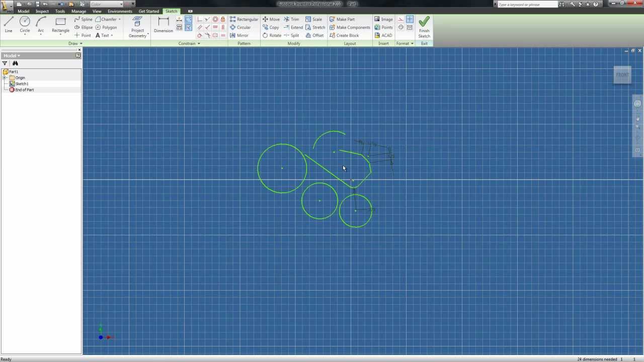The width and height of the screenshot is (644, 362).
Task: Click Make Part
Action: 342,19
